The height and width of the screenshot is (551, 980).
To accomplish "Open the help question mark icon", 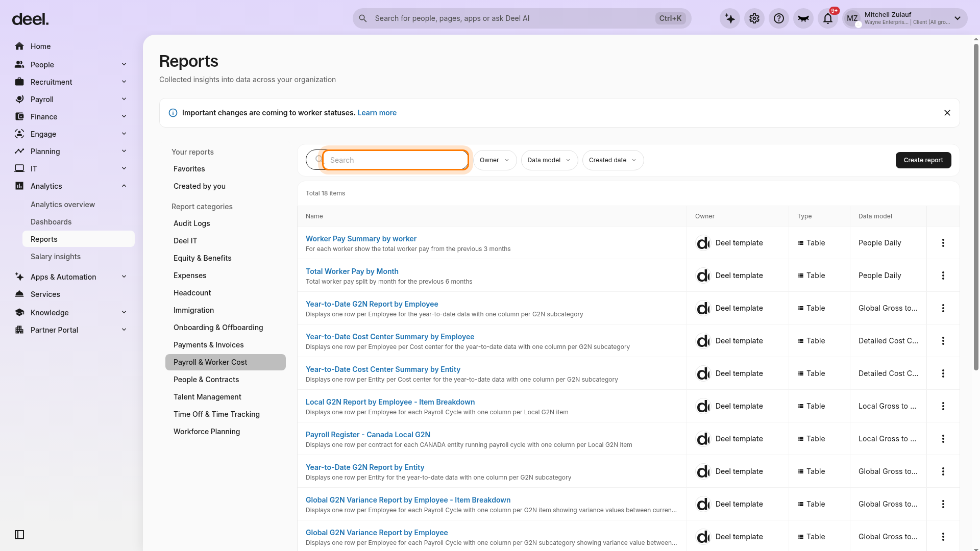I will 779,18.
